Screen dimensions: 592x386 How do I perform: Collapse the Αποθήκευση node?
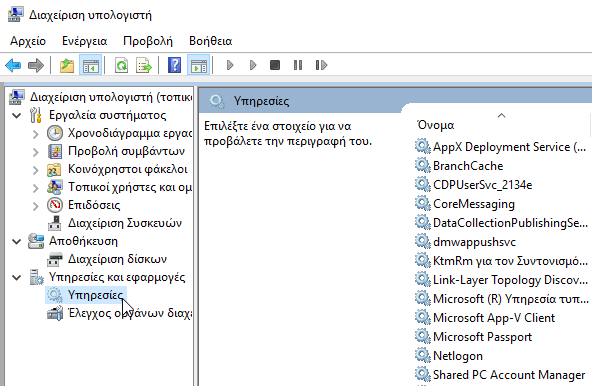(16, 241)
